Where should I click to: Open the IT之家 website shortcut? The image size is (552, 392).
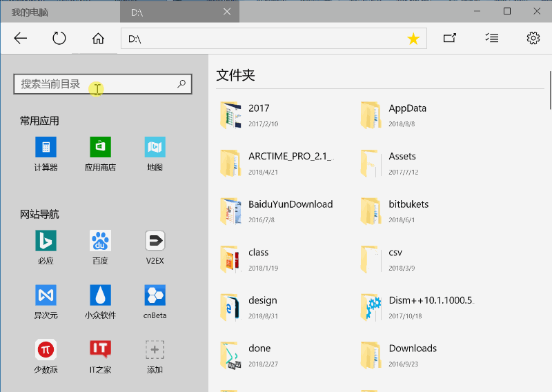point(100,356)
